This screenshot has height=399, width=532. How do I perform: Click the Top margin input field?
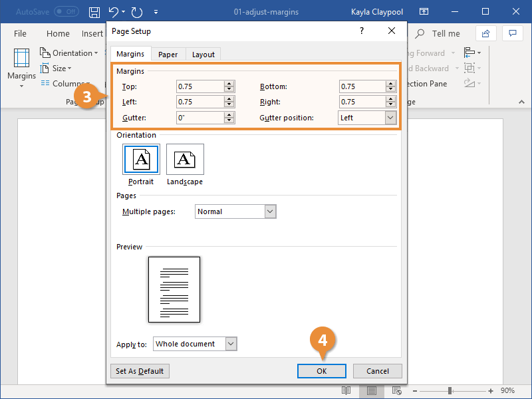(x=200, y=86)
